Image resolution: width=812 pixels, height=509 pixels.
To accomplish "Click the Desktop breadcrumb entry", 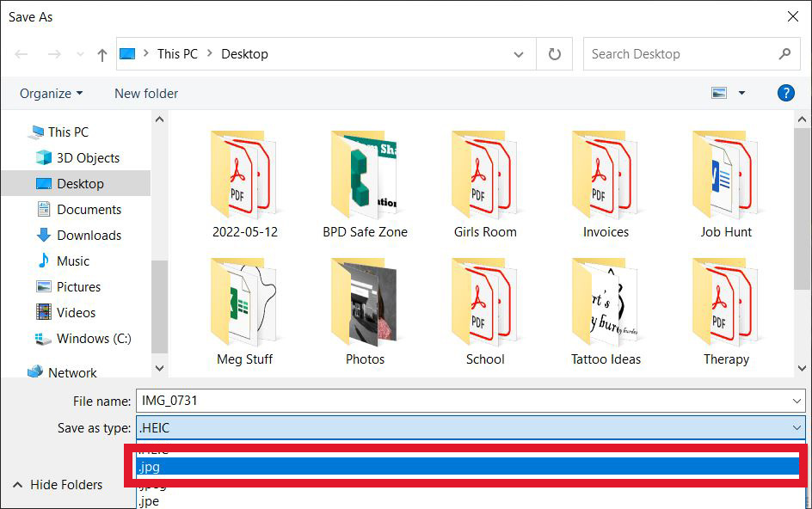I will pos(244,53).
